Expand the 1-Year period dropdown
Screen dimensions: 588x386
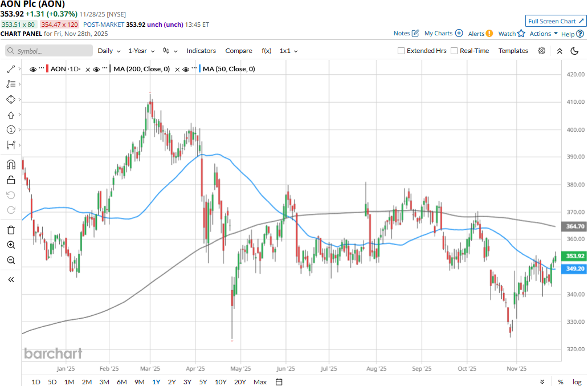pyautogui.click(x=141, y=51)
